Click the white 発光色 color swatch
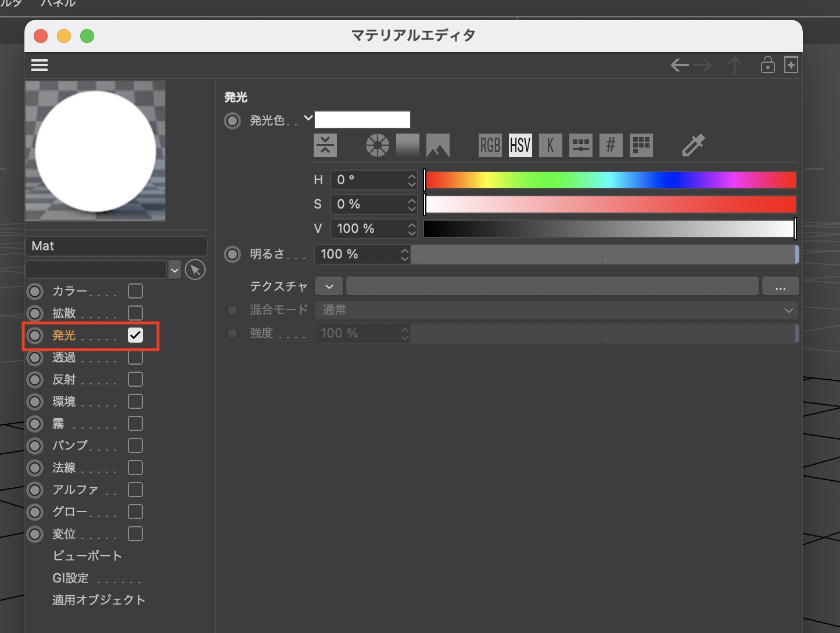Screen dimensions: 840x633 click(362, 120)
